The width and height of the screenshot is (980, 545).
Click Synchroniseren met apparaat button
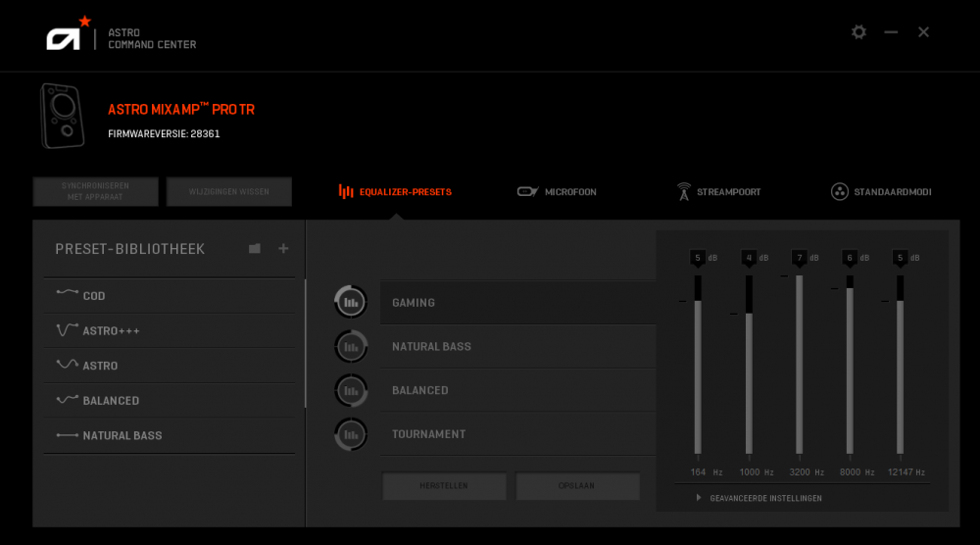click(x=95, y=192)
